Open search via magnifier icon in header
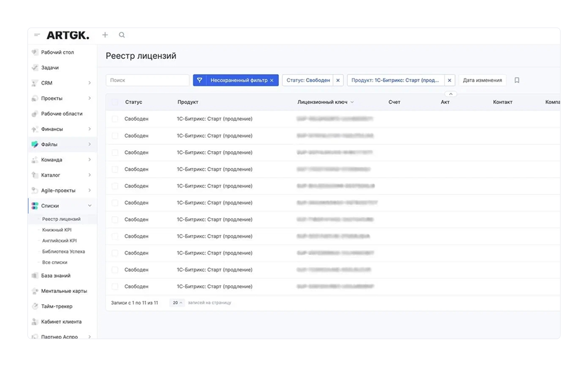 click(x=122, y=35)
